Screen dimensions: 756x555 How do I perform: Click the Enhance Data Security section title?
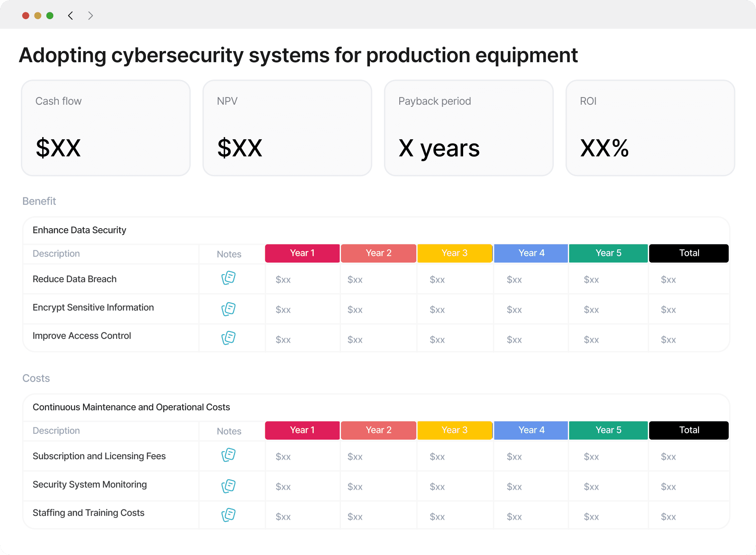(x=80, y=230)
